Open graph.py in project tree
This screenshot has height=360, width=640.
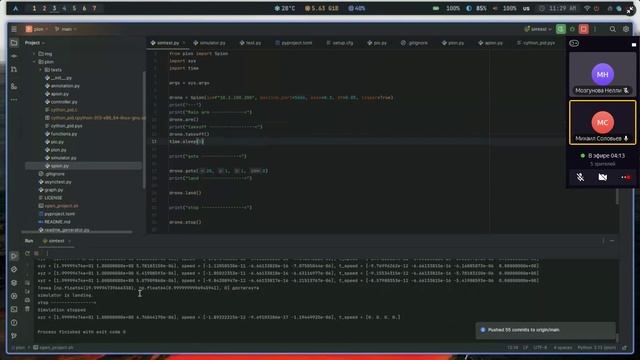pyautogui.click(x=53, y=190)
